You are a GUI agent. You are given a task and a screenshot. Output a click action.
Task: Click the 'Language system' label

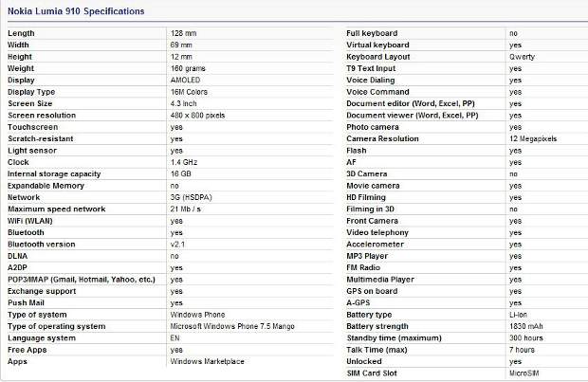click(42, 338)
